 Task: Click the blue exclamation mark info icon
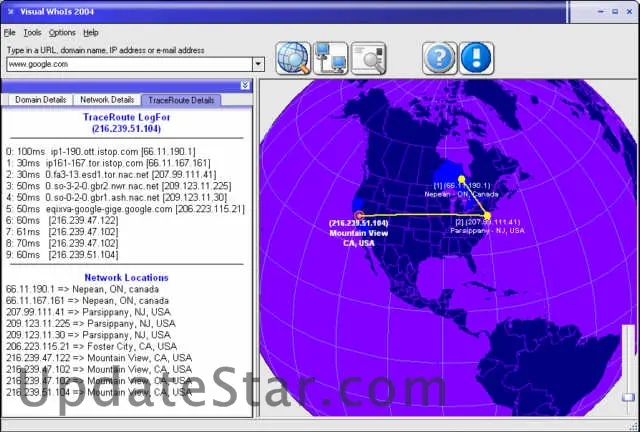(x=476, y=58)
